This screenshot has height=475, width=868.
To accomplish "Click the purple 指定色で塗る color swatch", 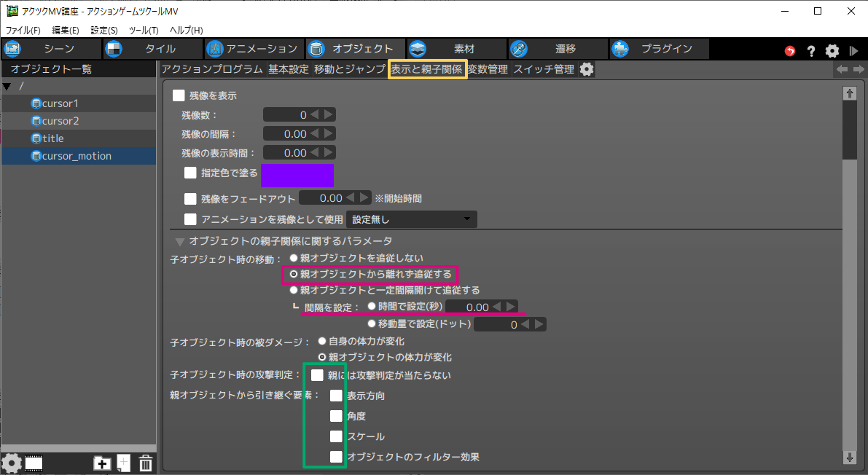I will click(x=297, y=176).
